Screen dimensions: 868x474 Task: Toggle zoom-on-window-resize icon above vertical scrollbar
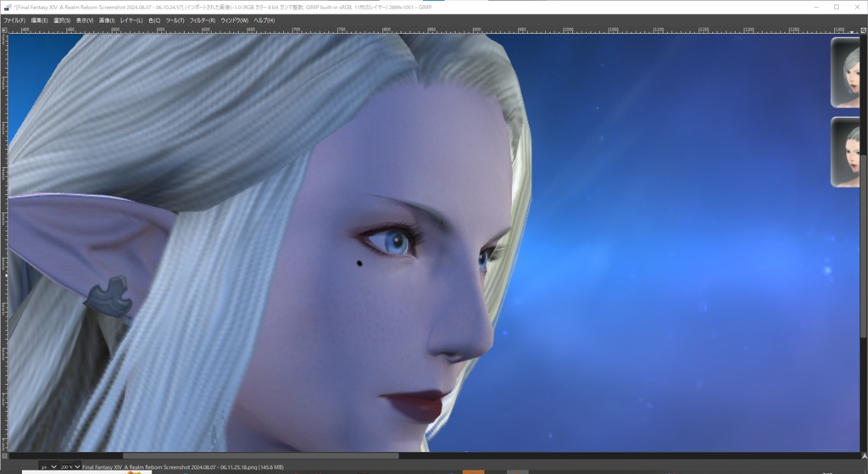coord(864,31)
